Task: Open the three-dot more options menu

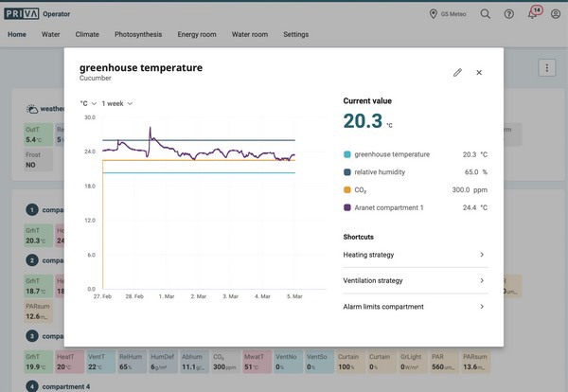Action: click(x=546, y=67)
